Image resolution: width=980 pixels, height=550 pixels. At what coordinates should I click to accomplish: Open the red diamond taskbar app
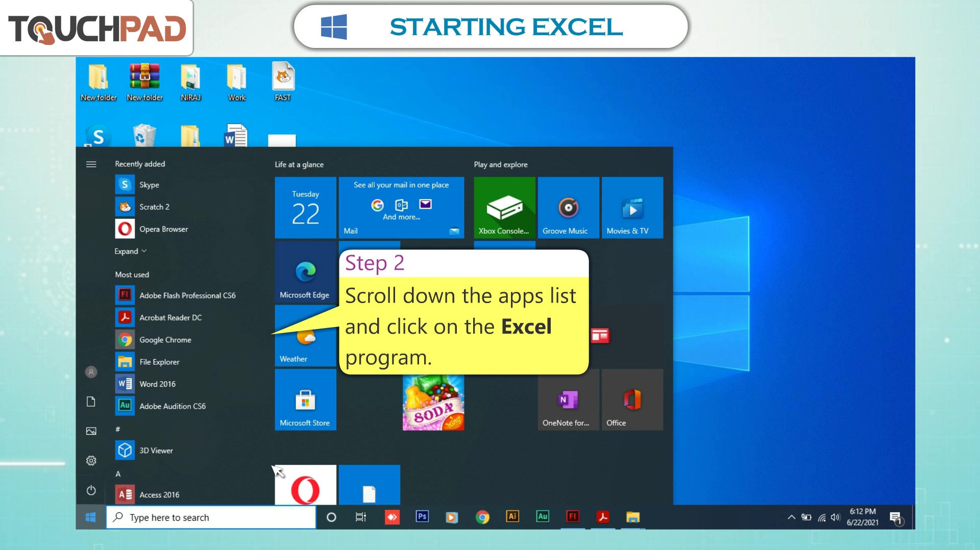click(x=392, y=517)
